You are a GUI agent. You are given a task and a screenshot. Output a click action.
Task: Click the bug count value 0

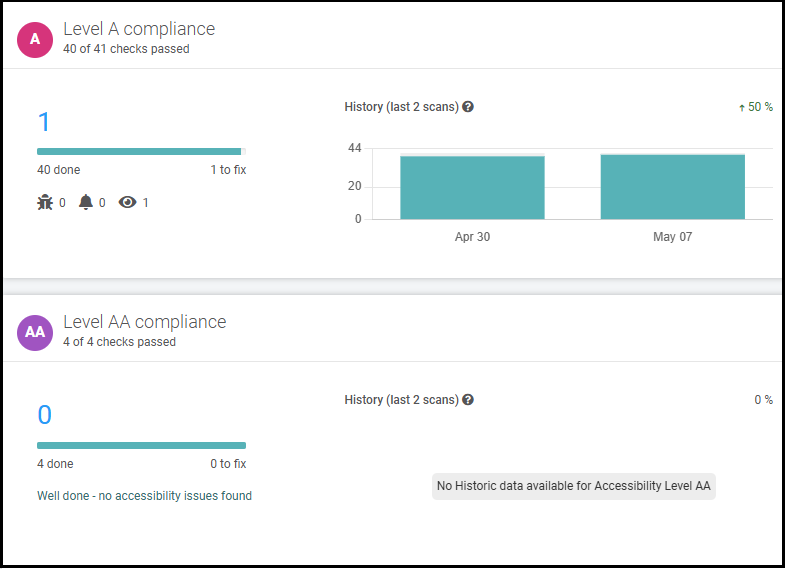click(x=62, y=203)
